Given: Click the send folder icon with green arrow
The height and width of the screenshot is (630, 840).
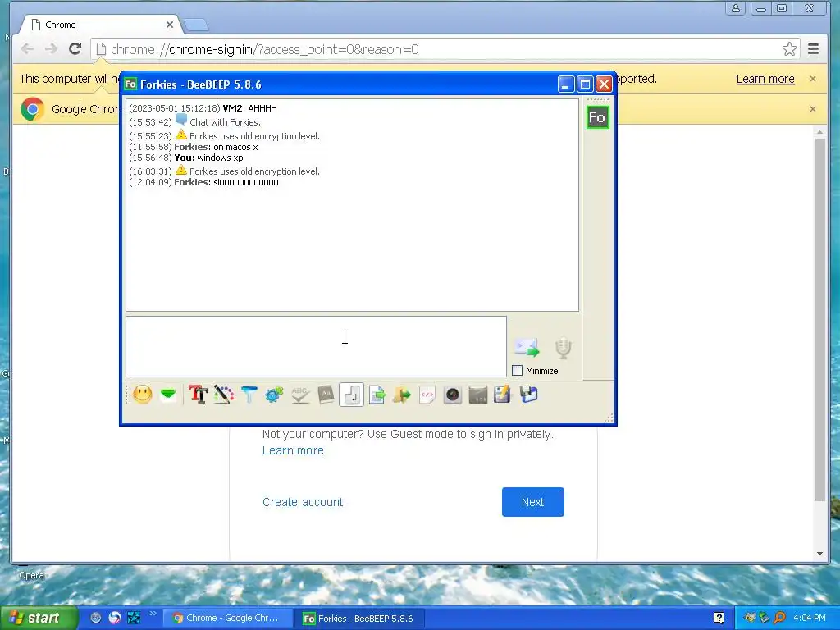Looking at the screenshot, I should pyautogui.click(x=402, y=395).
